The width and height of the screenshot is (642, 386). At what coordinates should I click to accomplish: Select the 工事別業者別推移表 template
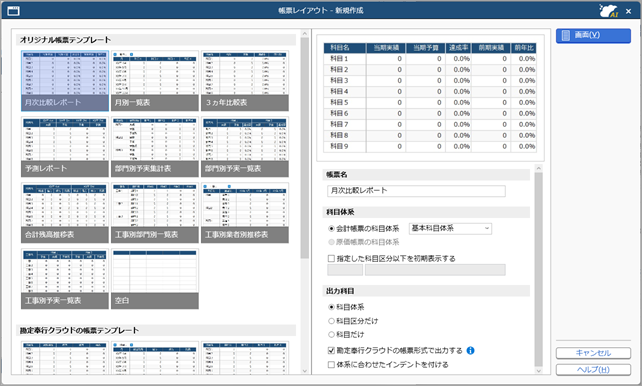pos(245,213)
